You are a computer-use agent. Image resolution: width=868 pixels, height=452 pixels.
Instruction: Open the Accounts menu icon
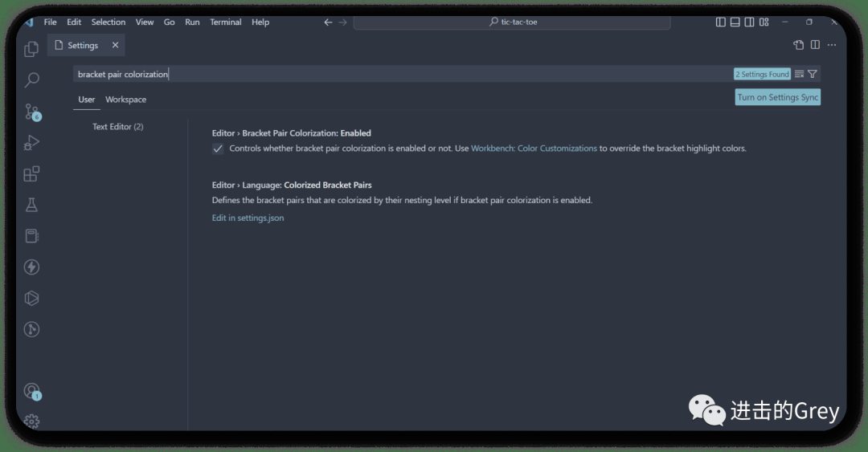[32, 392]
